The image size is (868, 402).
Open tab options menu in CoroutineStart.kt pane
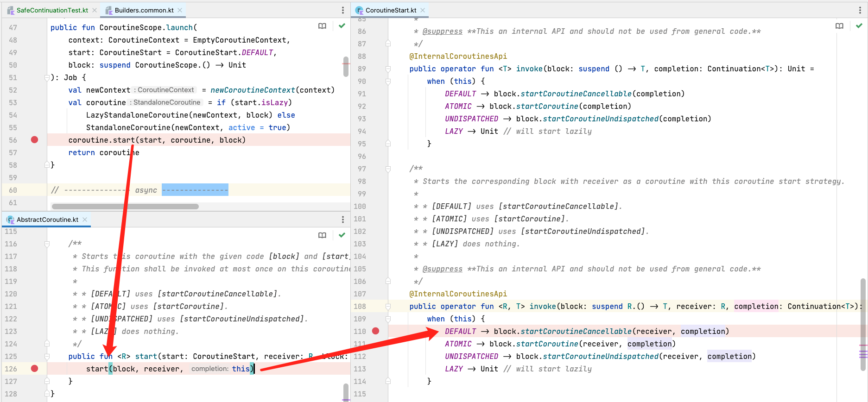[x=860, y=10]
